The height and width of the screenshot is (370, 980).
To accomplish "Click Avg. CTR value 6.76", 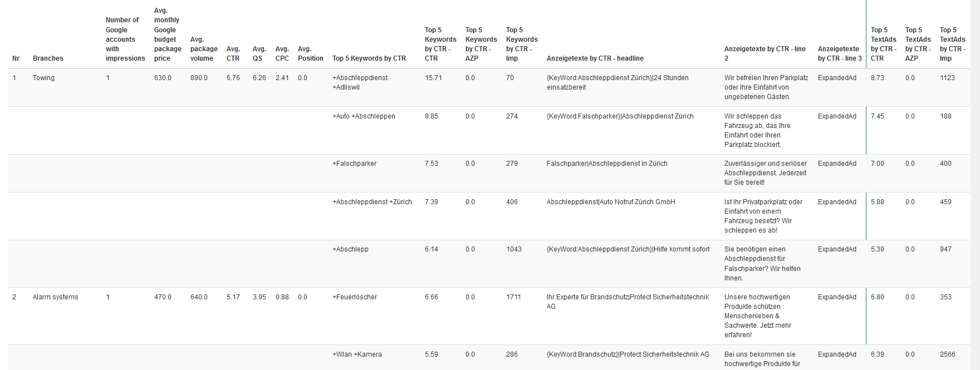I will [x=233, y=78].
